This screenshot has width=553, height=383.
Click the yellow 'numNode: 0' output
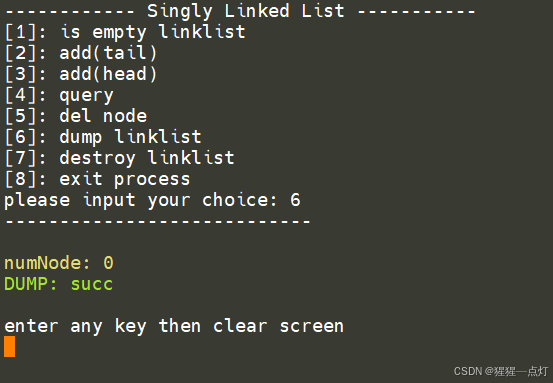[x=59, y=263]
